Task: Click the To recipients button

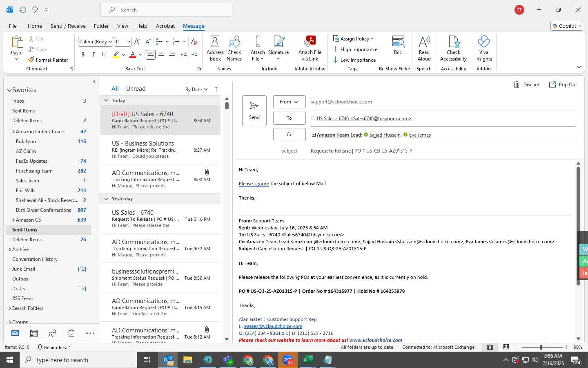Action: pyautogui.click(x=289, y=118)
